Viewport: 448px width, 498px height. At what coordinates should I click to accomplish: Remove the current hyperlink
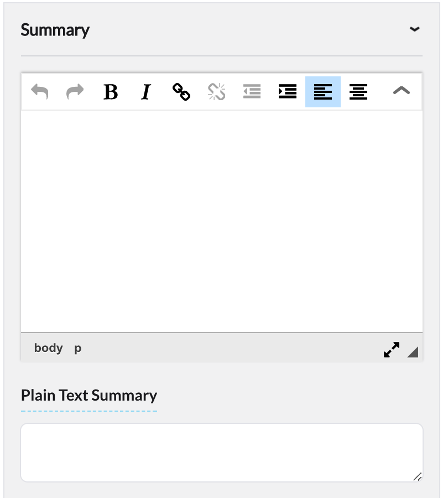tap(216, 92)
